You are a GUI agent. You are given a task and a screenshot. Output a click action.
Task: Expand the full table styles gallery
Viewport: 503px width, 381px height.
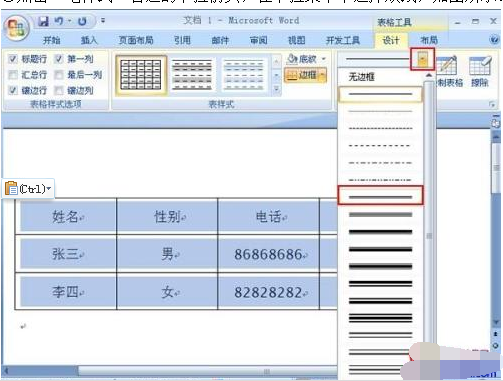point(276,89)
